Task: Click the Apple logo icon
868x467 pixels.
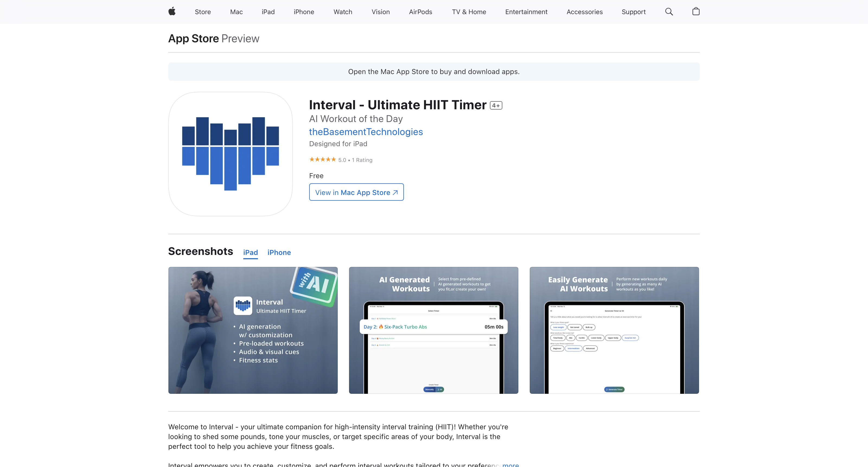Action: [172, 12]
